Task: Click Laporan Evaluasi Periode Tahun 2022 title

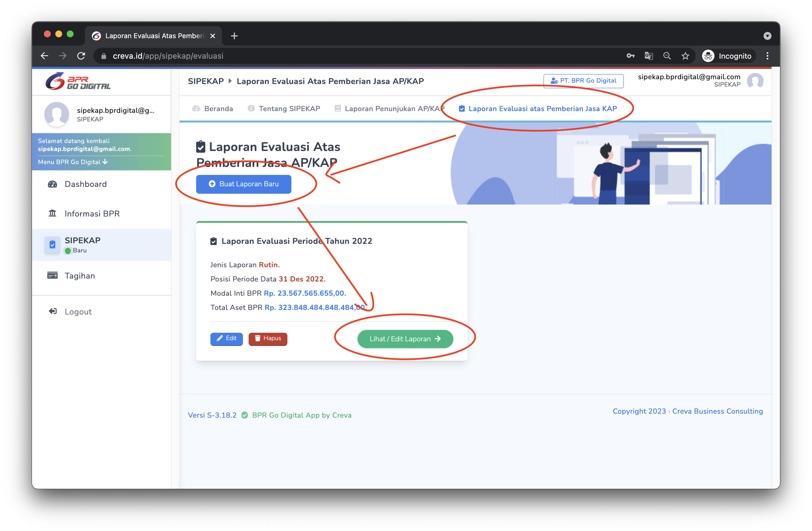Action: coord(297,241)
